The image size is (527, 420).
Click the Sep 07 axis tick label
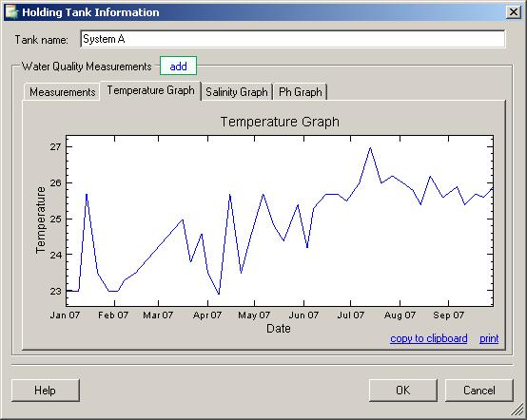[x=448, y=315]
